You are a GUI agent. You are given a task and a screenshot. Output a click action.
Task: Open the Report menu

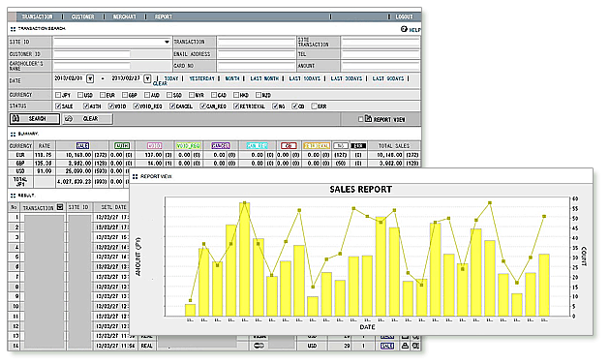coord(163,16)
